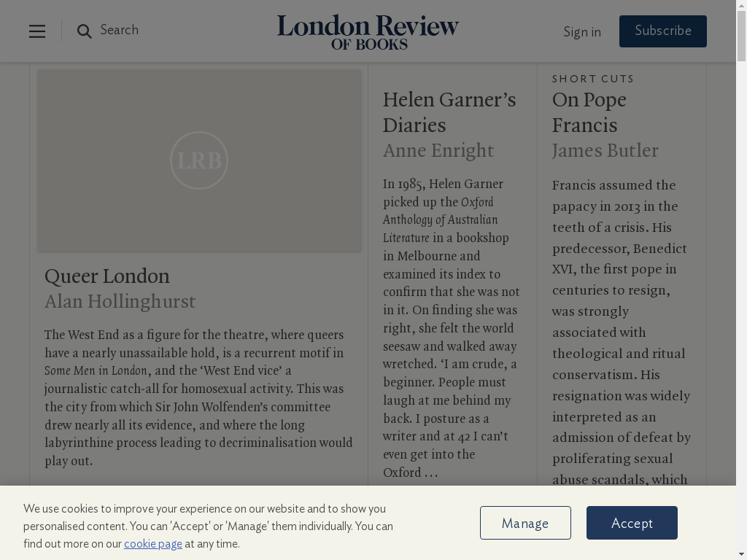Click the Helen Garner excerpt beginning 'In 1985'
The height and width of the screenshot is (560, 747).
point(451,328)
